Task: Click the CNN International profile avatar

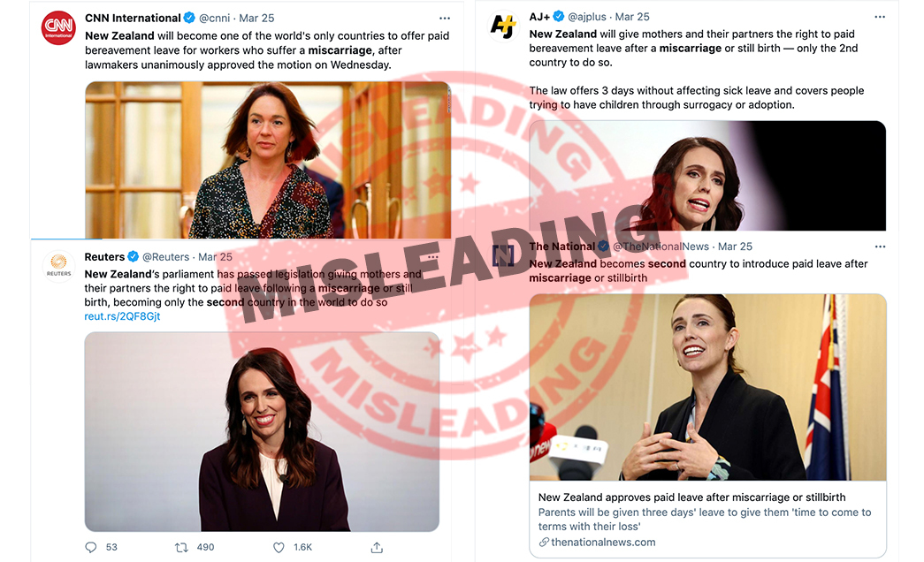Action: point(58,27)
